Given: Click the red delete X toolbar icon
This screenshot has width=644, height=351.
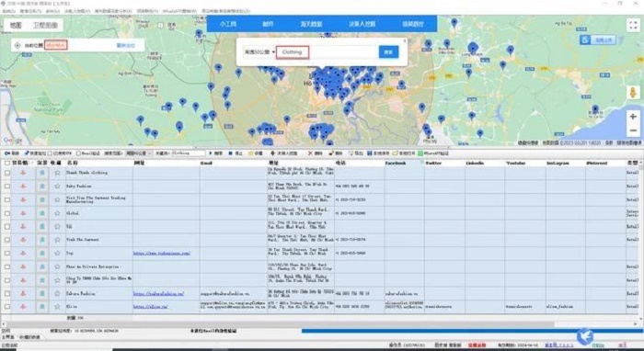Looking at the screenshot, I should tap(310, 153).
